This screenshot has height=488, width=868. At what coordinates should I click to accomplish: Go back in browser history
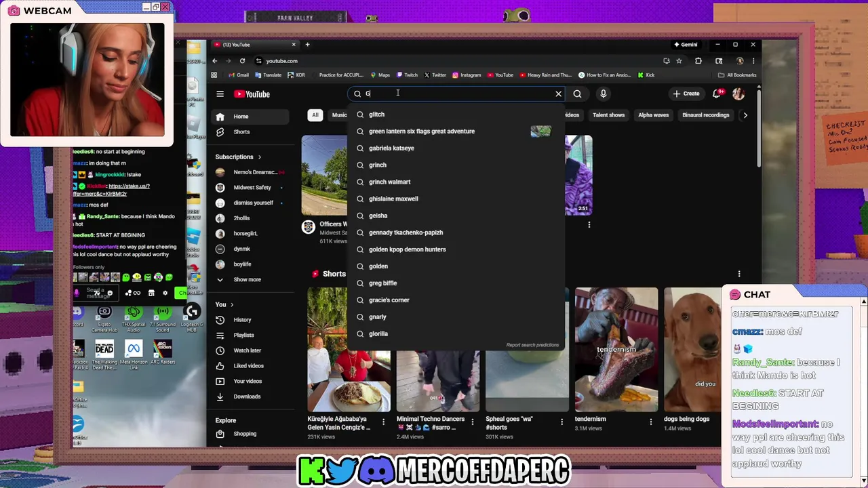215,61
